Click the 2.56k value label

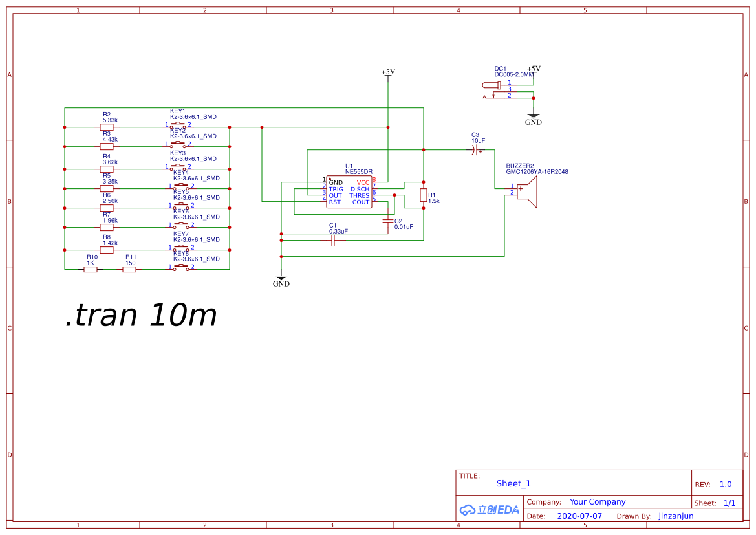coord(110,201)
